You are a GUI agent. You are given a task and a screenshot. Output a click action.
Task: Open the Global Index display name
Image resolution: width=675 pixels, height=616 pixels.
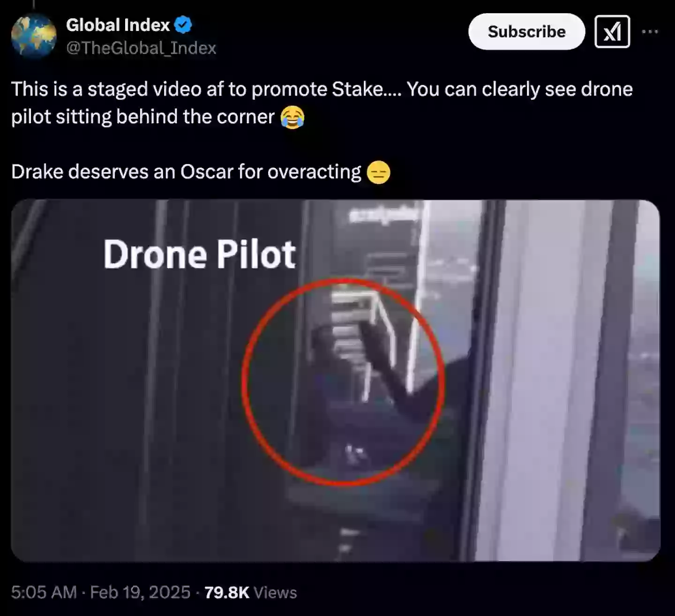click(x=118, y=25)
